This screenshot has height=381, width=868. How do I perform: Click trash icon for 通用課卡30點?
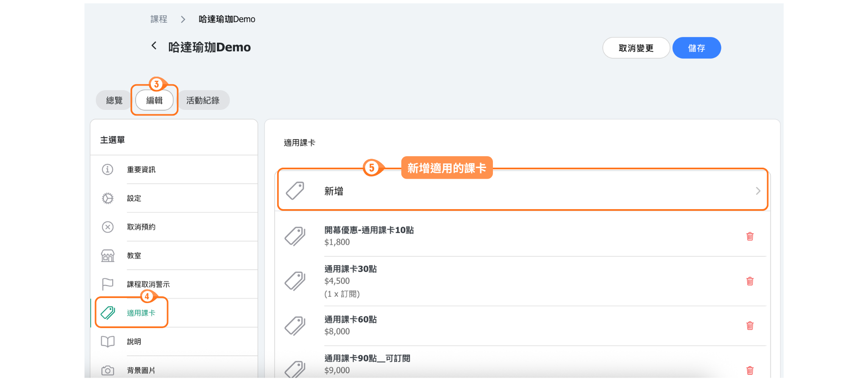point(750,281)
